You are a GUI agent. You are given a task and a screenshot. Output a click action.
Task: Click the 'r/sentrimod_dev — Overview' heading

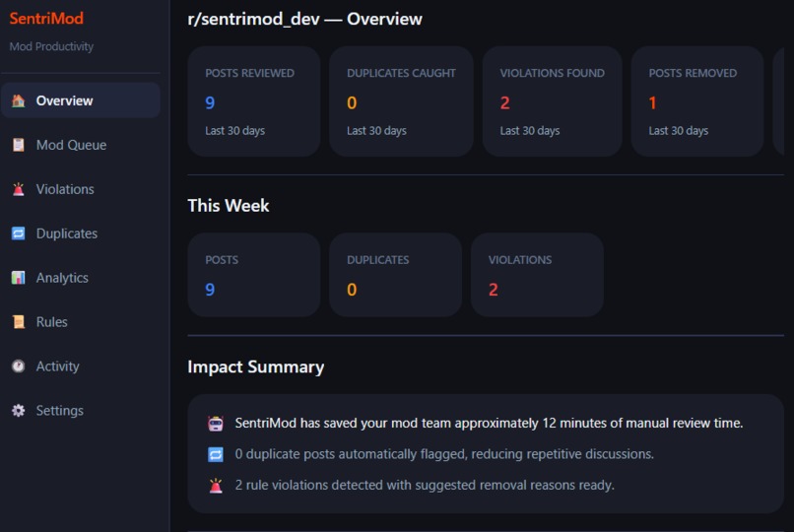(304, 20)
